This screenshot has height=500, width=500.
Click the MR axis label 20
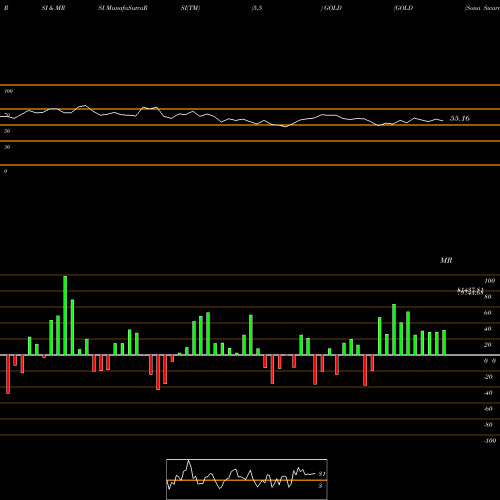pos(488,345)
